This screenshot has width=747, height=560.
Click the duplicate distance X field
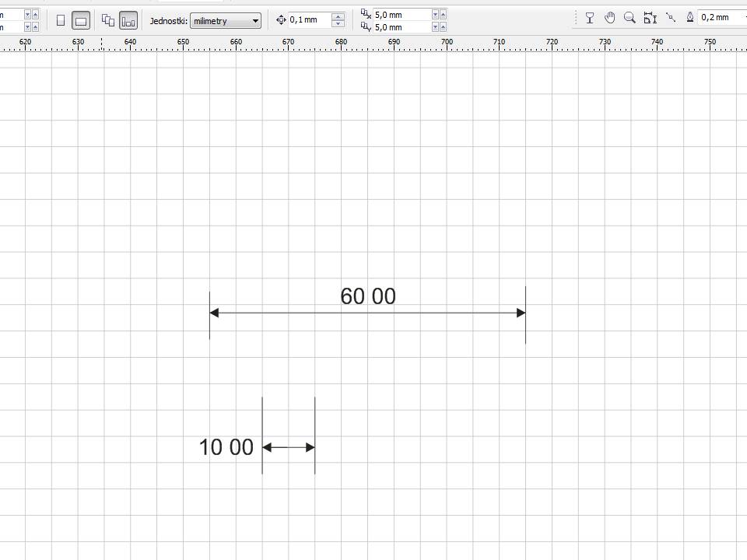tap(401, 15)
